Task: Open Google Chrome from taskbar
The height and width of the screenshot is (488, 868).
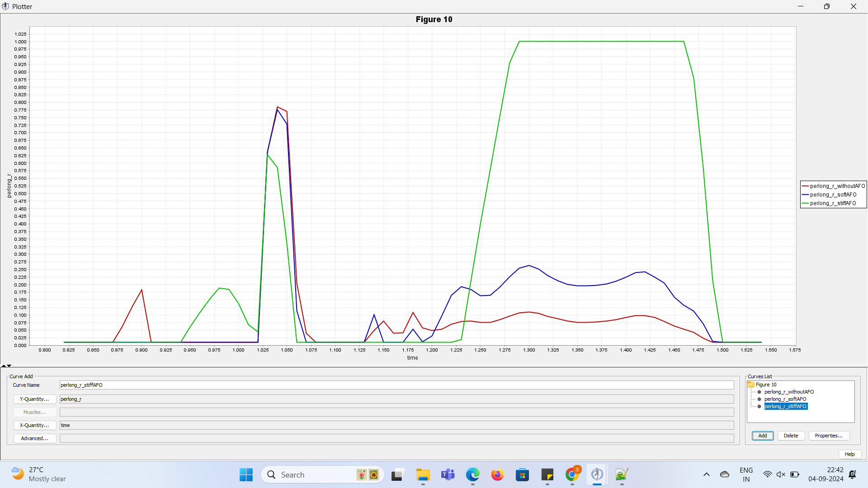Action: pos(572,474)
